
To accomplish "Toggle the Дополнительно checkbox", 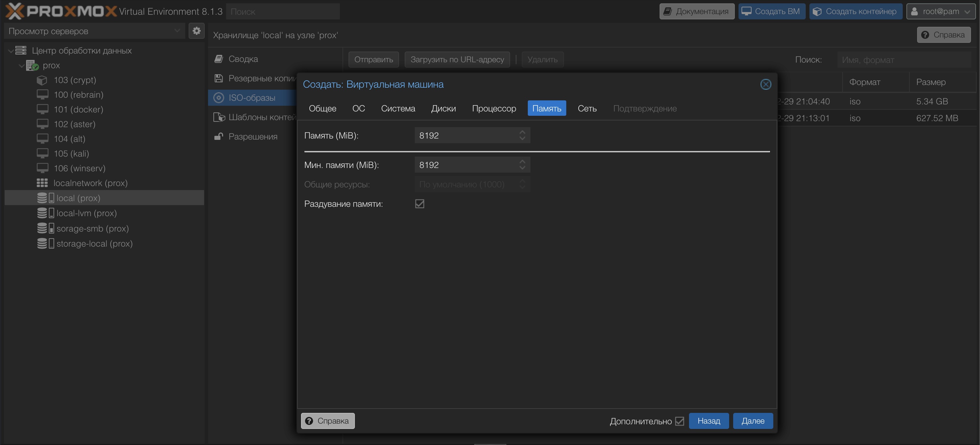I will click(x=679, y=421).
